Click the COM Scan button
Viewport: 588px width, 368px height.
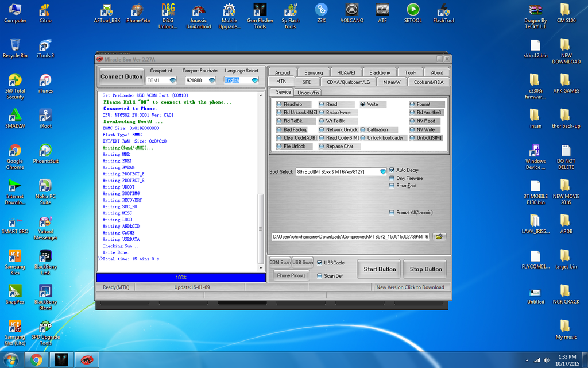(280, 262)
